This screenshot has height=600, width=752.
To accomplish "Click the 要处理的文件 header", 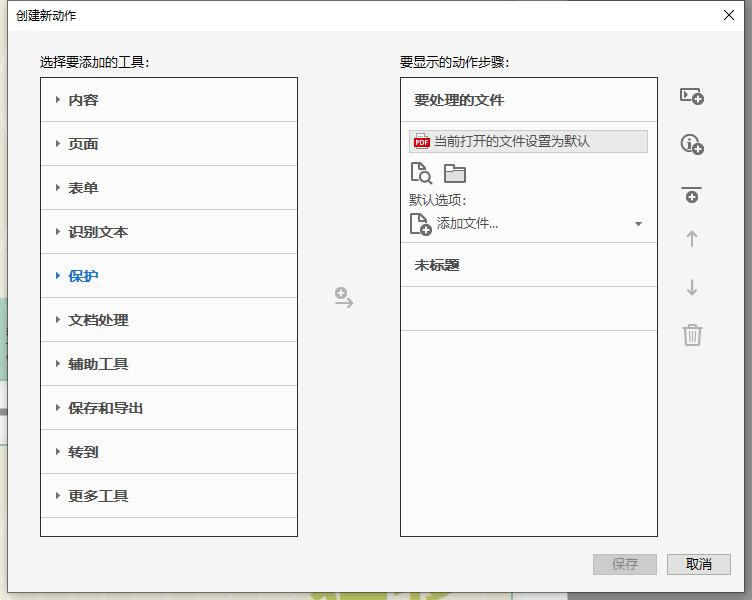I will (x=529, y=100).
